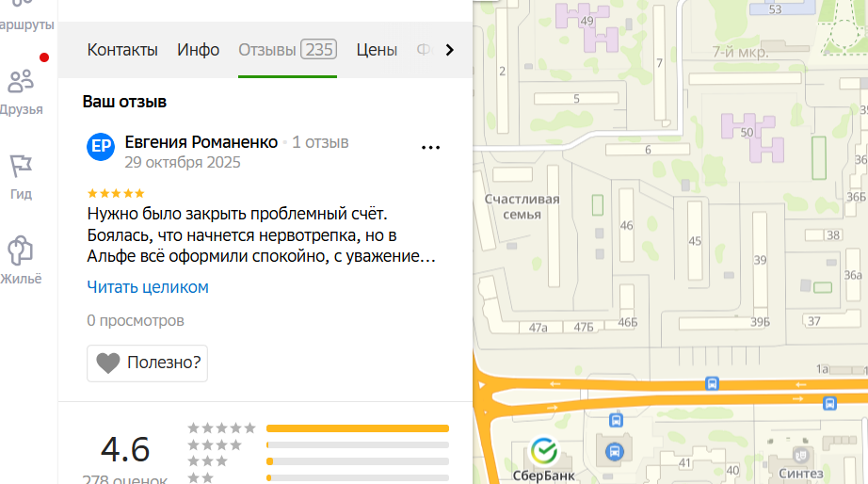Click the Маршруты routes sidebar item
The width and height of the screenshot is (868, 484).
24,15
